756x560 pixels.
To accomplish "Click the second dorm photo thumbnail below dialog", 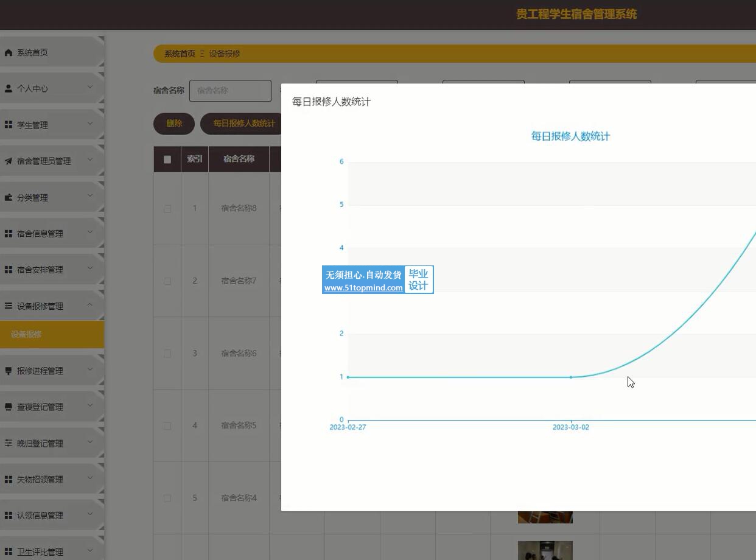I will point(545,550).
